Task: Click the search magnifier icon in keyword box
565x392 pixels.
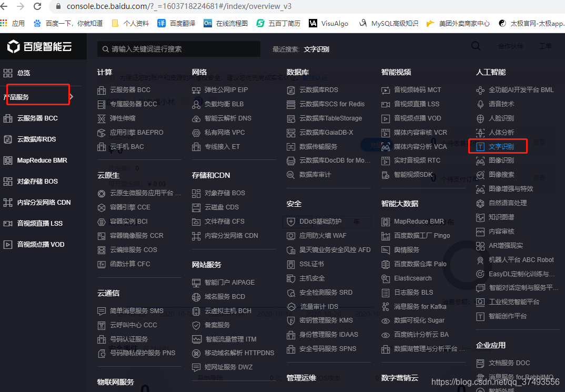Action: coord(106,49)
